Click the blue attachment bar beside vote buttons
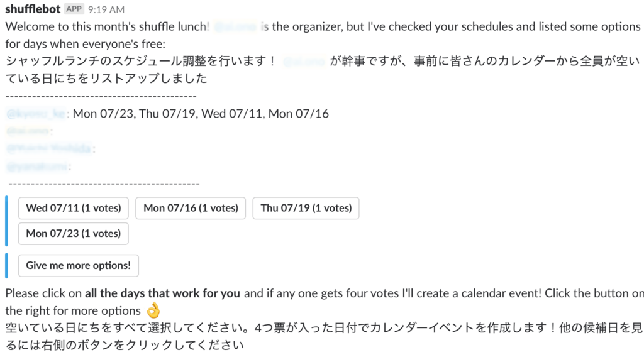The image size is (644, 362). [6, 221]
